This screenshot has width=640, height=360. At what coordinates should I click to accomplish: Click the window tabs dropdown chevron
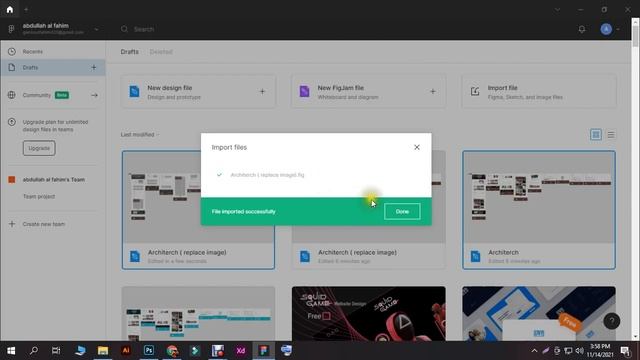[x=557, y=9]
